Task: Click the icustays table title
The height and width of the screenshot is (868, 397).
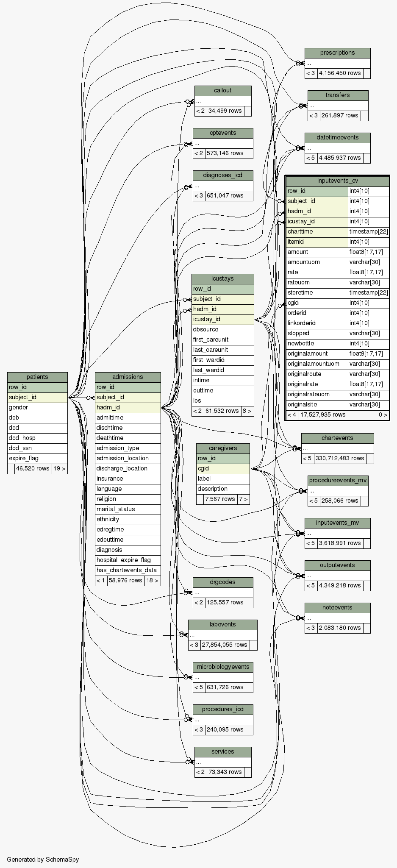Action: [222, 279]
